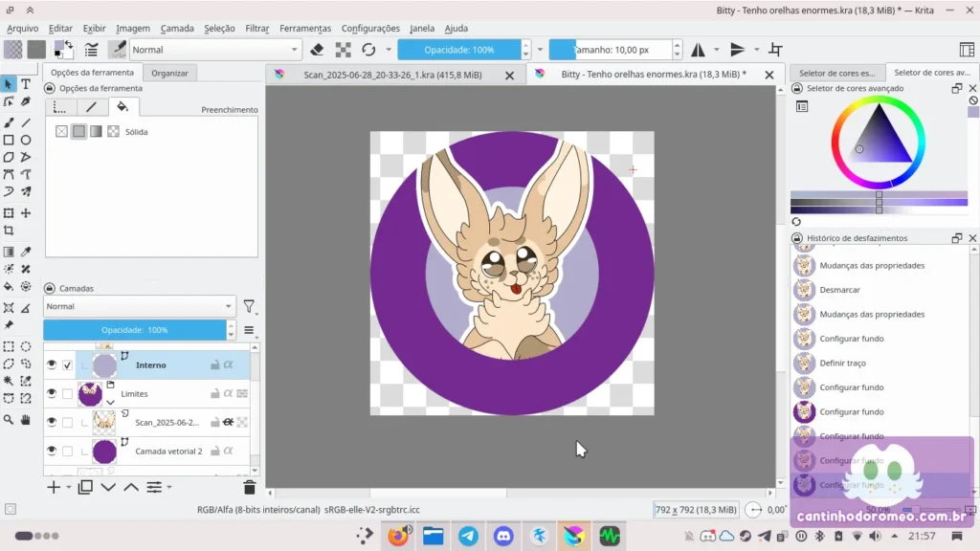The image size is (980, 551).
Task: Select the Ellipse shape tool
Action: pyautogui.click(x=26, y=140)
